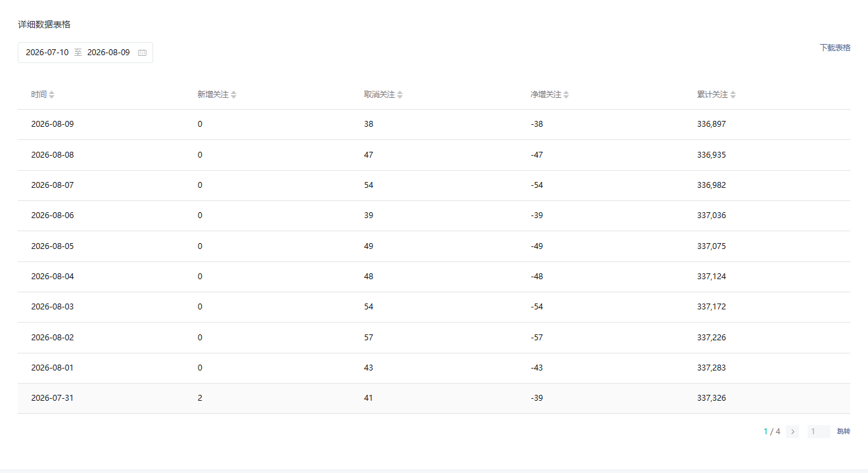Click the 净增关注 value -54 in the 2026-08-03 row
The height and width of the screenshot is (473, 868).
coord(537,307)
